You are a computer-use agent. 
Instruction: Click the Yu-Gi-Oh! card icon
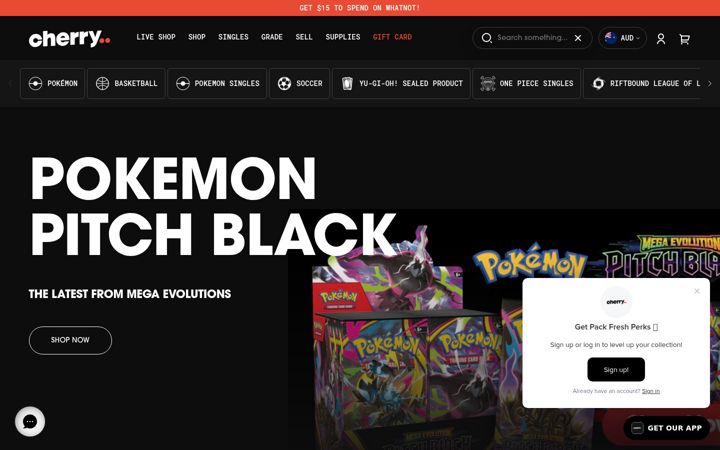347,84
